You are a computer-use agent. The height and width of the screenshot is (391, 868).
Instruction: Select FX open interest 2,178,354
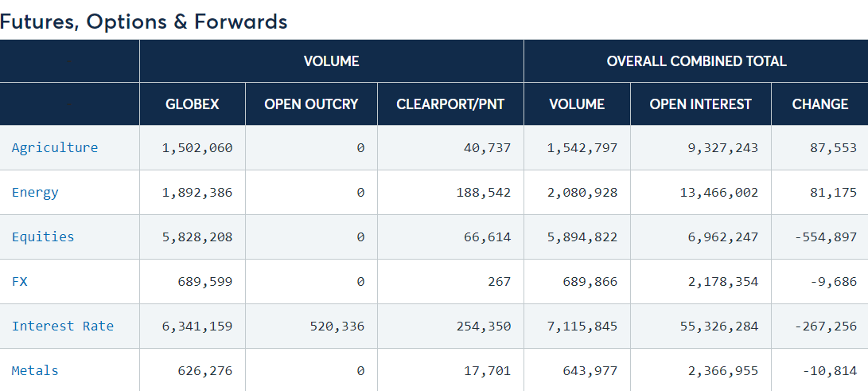tap(723, 282)
